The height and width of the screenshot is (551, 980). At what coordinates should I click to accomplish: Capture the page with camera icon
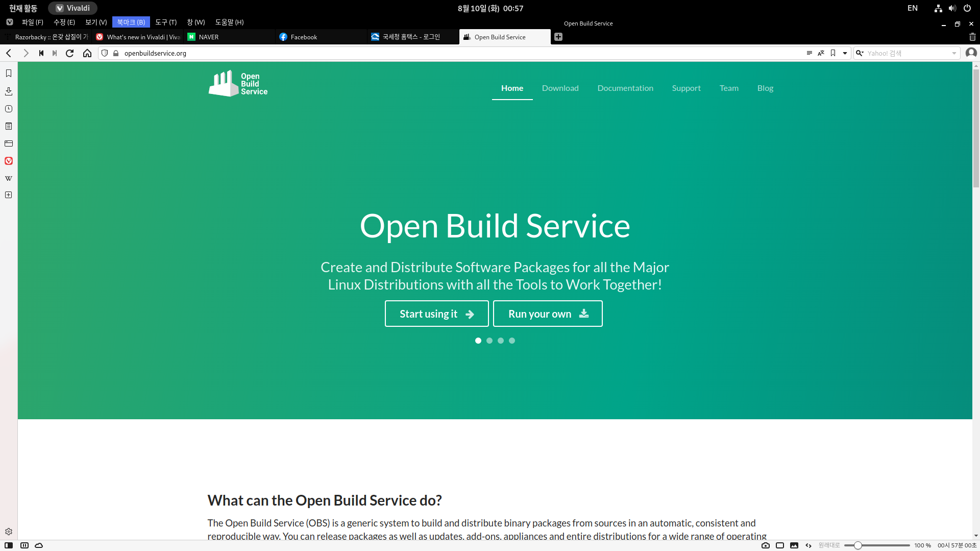point(766,545)
